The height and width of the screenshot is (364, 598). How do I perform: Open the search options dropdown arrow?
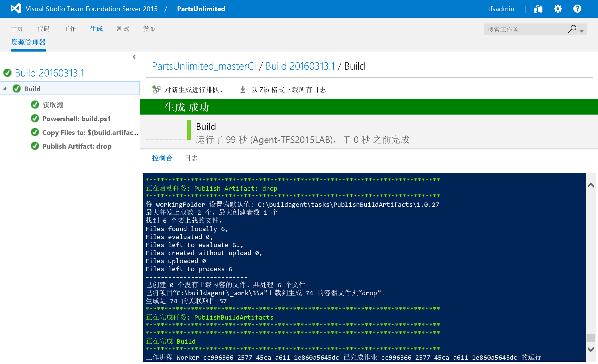tap(582, 31)
